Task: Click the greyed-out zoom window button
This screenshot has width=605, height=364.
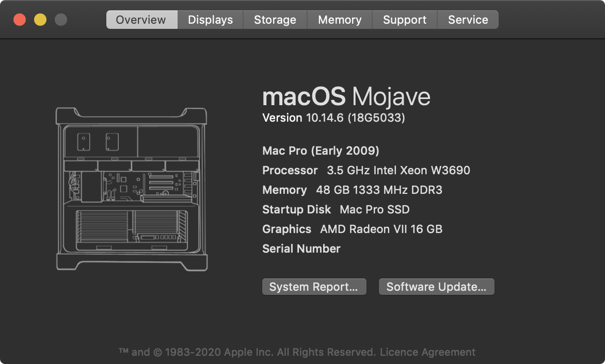Action: (x=61, y=20)
